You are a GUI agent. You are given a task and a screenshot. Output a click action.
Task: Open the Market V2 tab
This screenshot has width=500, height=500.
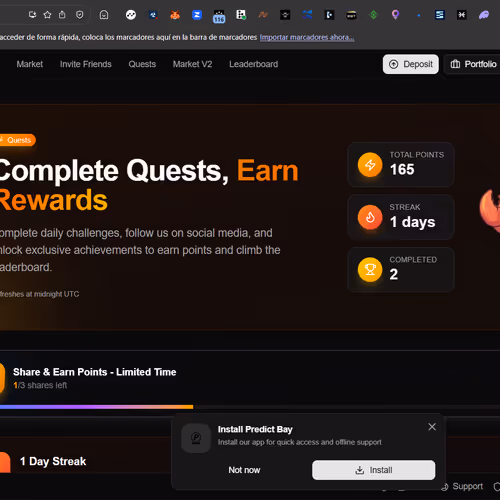tap(192, 64)
